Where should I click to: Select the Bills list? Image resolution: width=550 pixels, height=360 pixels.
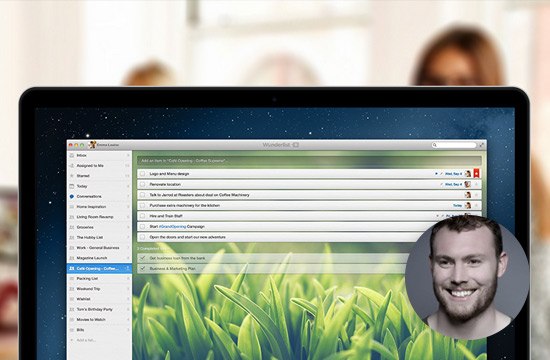pos(99,330)
